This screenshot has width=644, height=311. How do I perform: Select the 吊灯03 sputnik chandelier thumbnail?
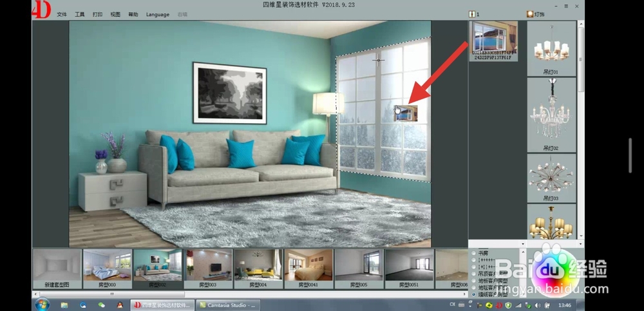(552, 178)
